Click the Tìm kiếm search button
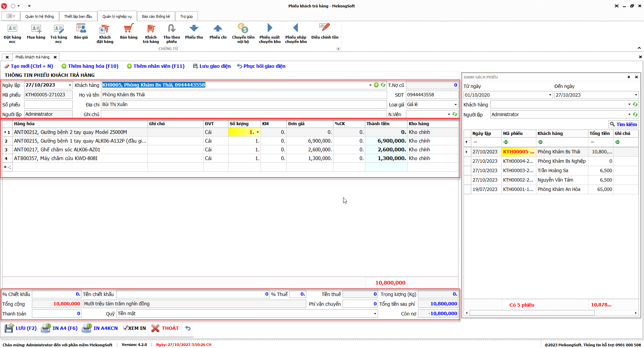This screenshot has width=644, height=348. [623, 125]
